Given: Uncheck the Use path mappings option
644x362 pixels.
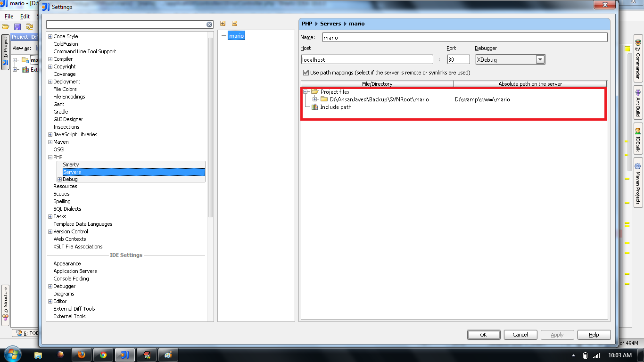Looking at the screenshot, I should click(306, 73).
